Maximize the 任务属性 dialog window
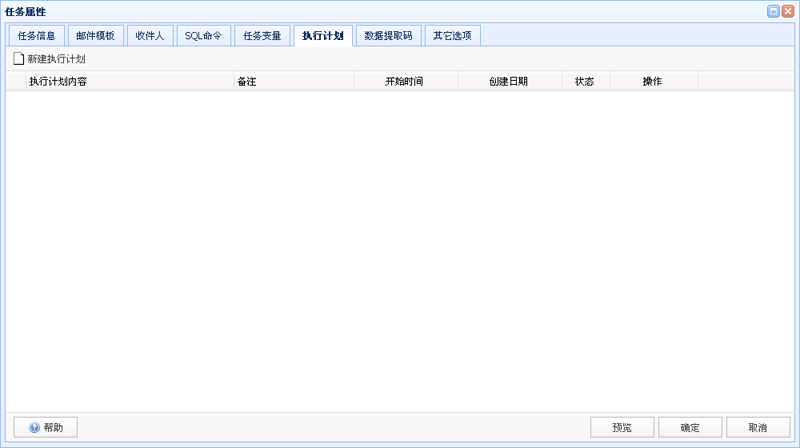800x448 pixels. click(773, 11)
